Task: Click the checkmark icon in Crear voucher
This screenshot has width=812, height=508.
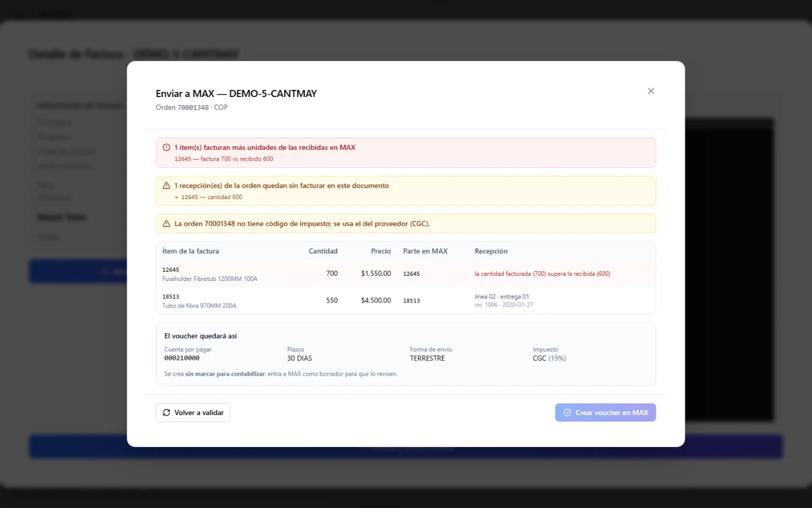Action: 567,412
